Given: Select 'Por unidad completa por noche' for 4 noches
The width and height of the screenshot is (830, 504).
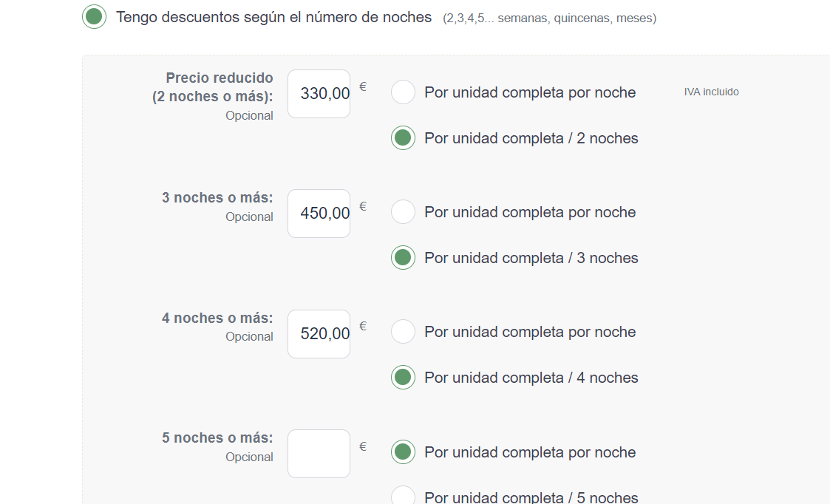Looking at the screenshot, I should [x=403, y=331].
